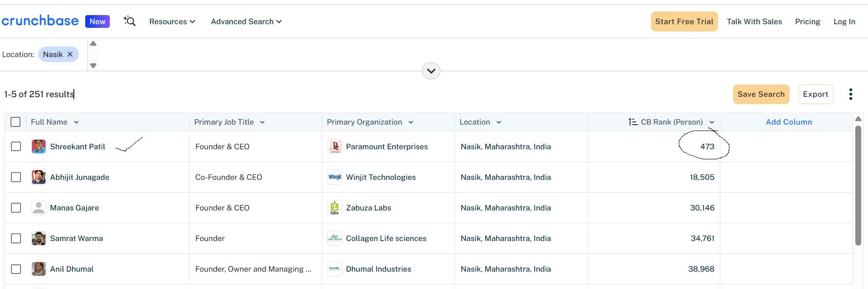Click the CB Rank value 30,146
868x289 pixels.
click(702, 208)
